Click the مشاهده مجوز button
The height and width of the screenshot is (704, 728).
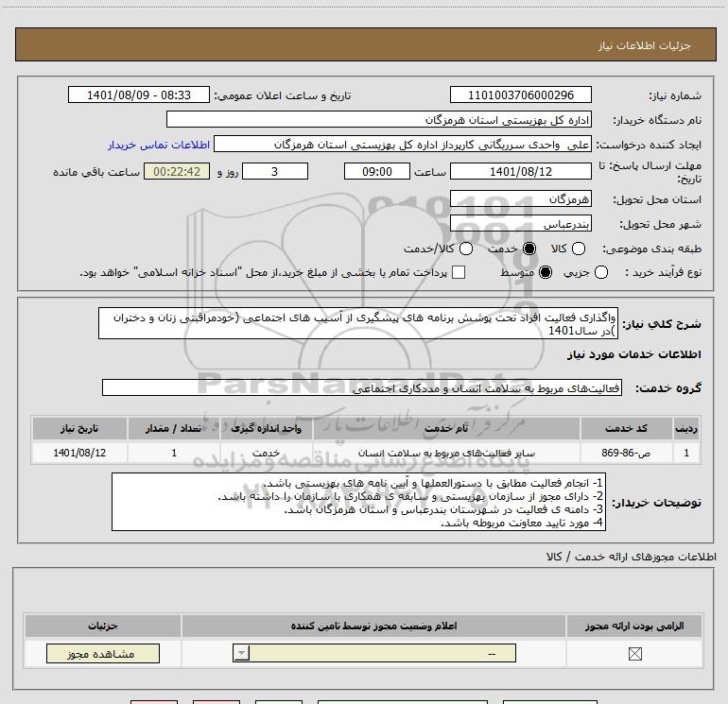[103, 653]
